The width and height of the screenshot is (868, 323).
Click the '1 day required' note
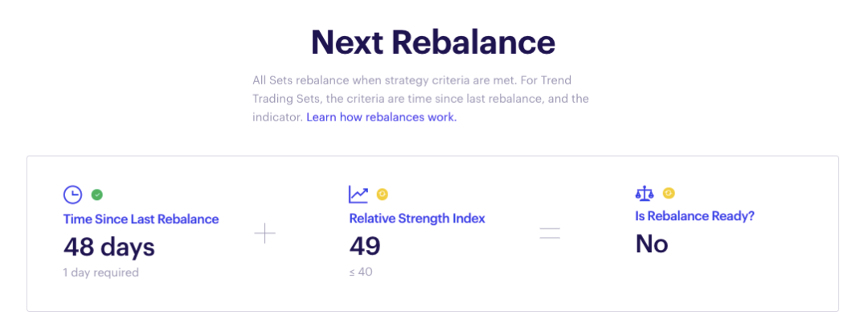(100, 272)
